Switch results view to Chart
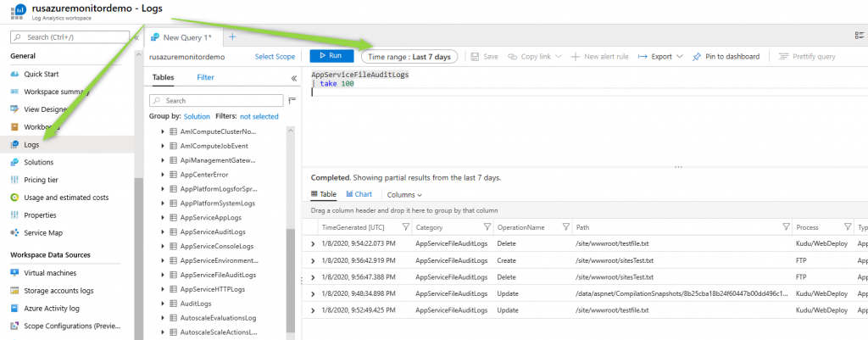This screenshot has height=340, width=868. 359,194
